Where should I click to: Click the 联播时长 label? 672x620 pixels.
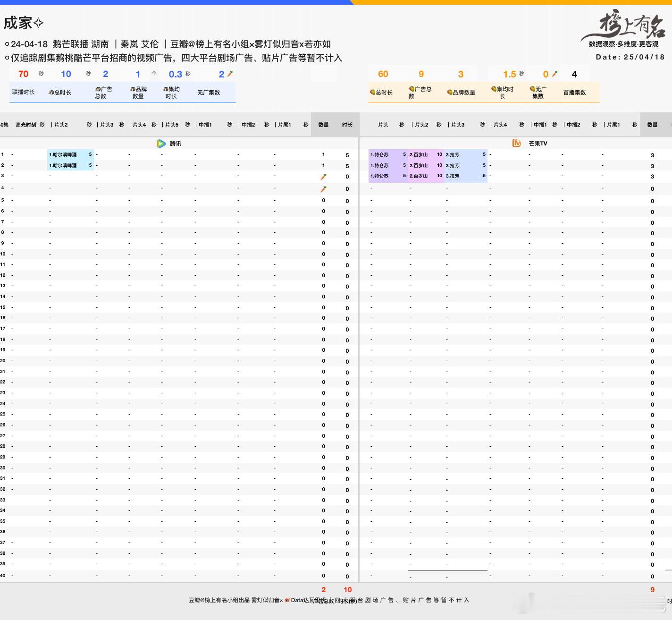24,92
